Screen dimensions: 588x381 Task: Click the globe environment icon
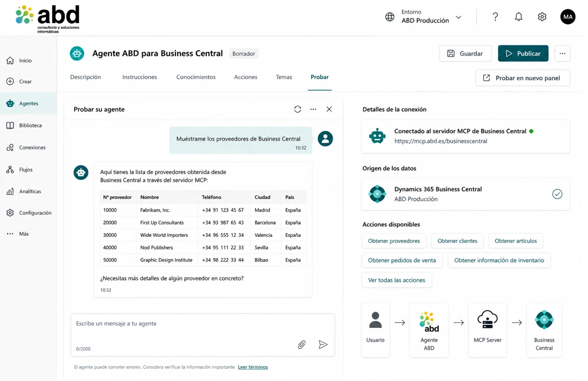coord(389,17)
